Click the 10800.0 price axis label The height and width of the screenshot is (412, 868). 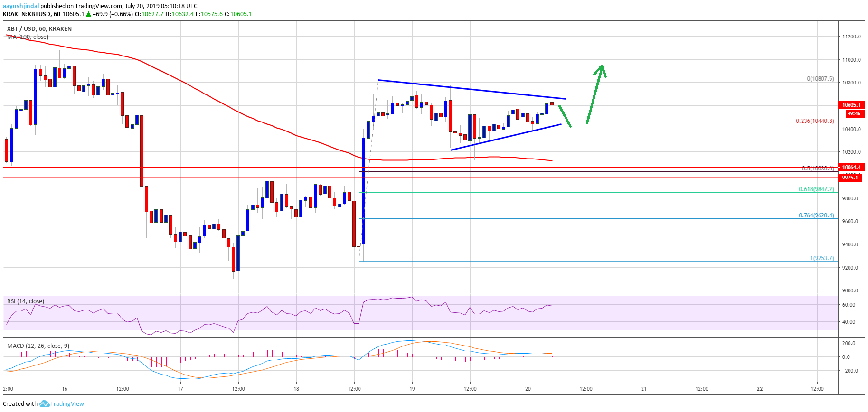[x=851, y=83]
